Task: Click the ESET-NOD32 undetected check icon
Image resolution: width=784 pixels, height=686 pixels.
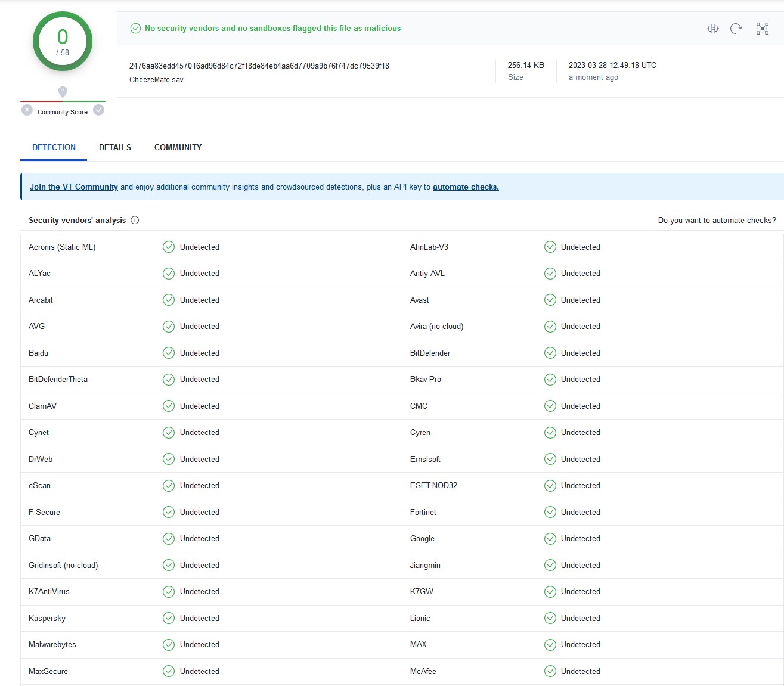Action: (x=550, y=486)
